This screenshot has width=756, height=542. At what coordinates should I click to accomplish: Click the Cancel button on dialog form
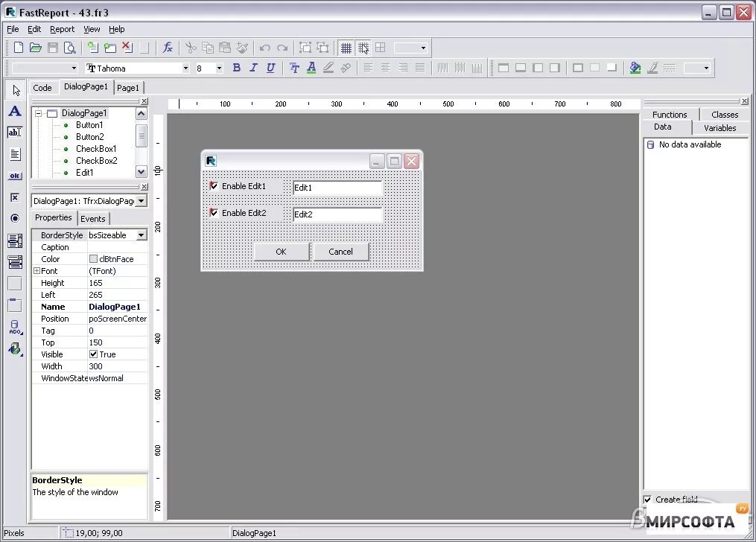click(x=341, y=252)
